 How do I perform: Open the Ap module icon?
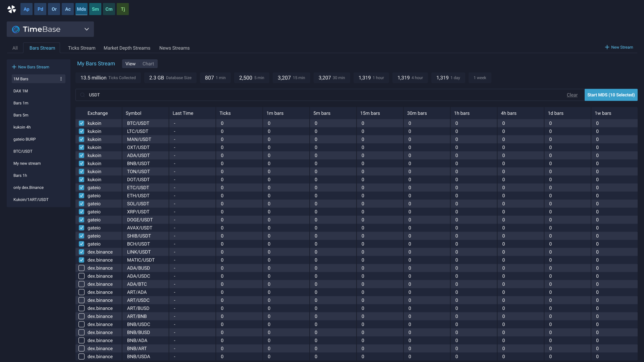point(26,9)
